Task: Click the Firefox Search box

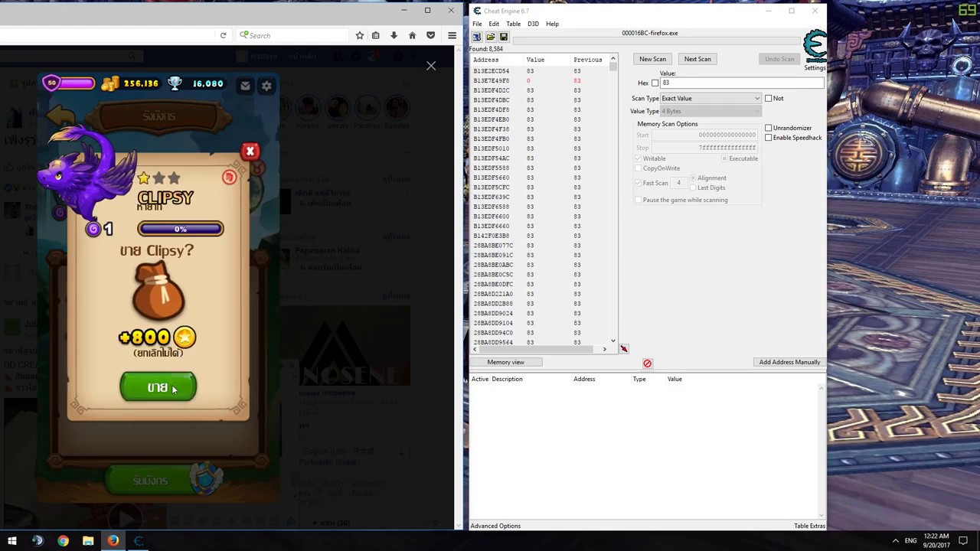Action: click(x=293, y=35)
